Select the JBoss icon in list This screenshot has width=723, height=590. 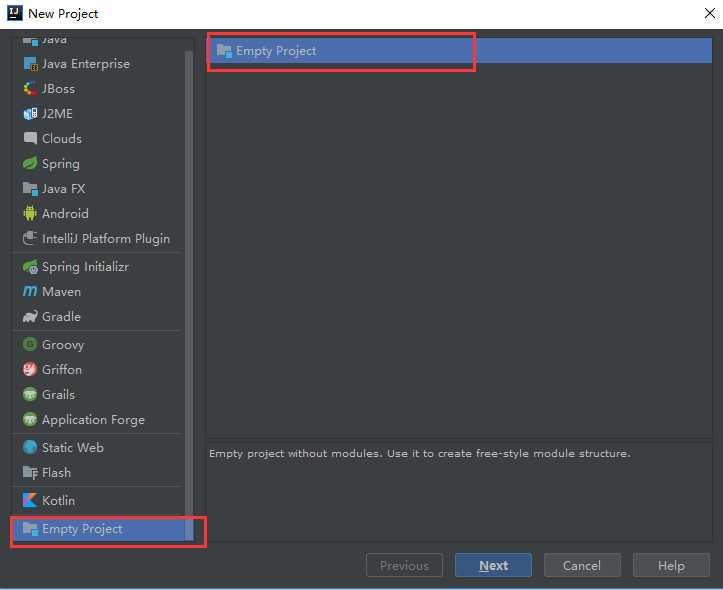pos(30,88)
